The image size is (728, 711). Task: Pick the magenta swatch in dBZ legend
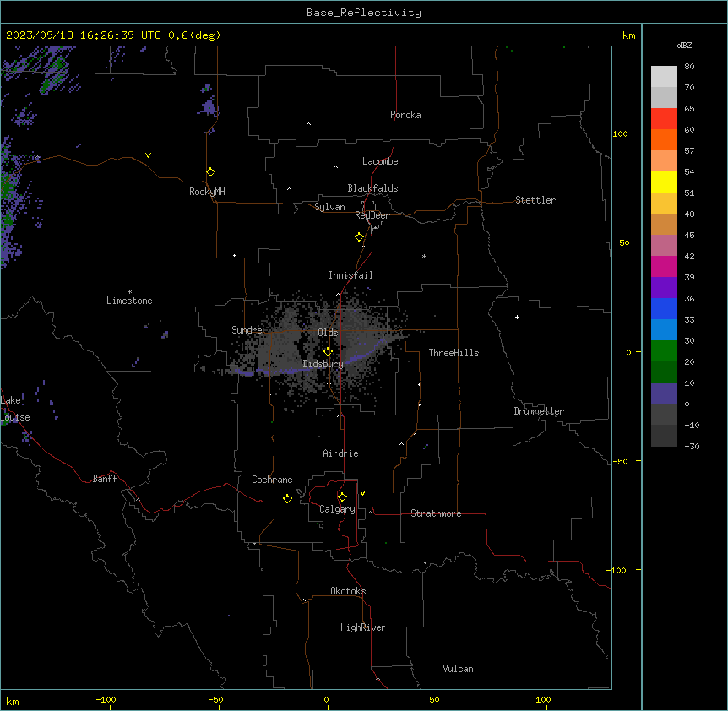click(664, 266)
